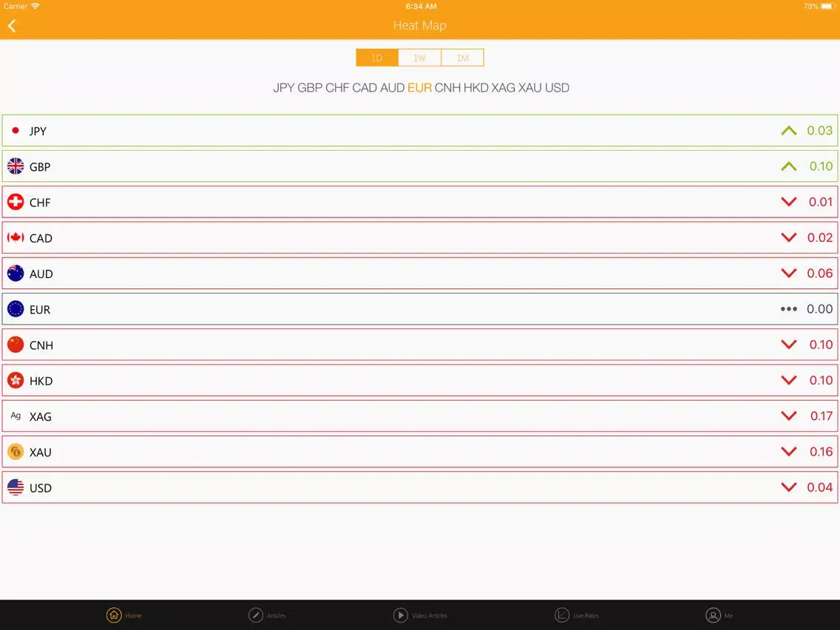Click the UK flag icon in GBP row
Image resolution: width=840 pixels, height=630 pixels.
pyautogui.click(x=16, y=166)
